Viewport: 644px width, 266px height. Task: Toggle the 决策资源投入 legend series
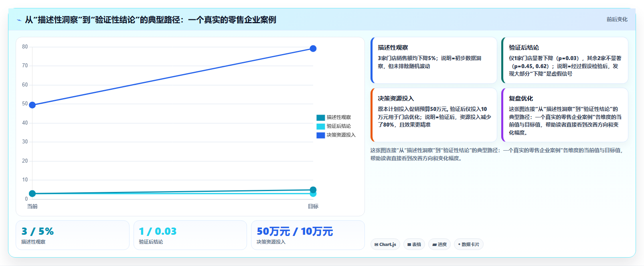(x=336, y=135)
